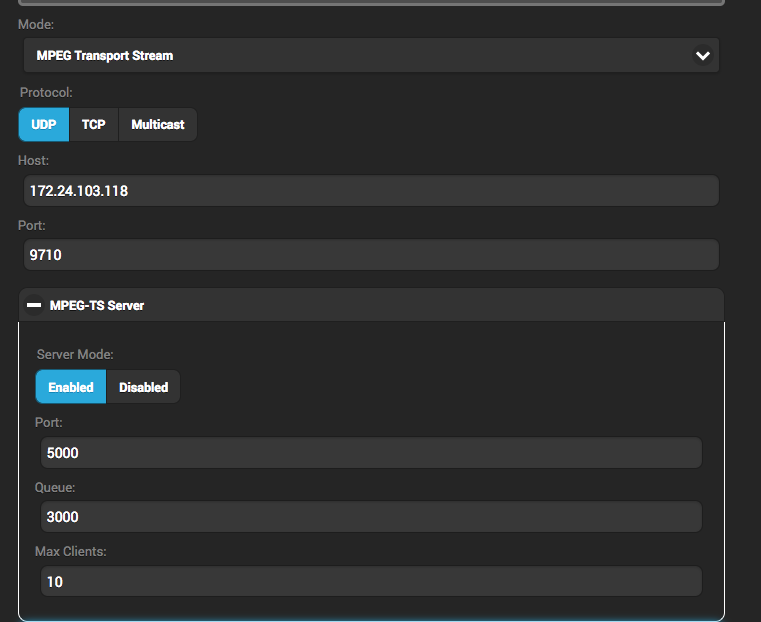Focus the server Port field containing 5000
The image size is (761, 622).
(370, 453)
